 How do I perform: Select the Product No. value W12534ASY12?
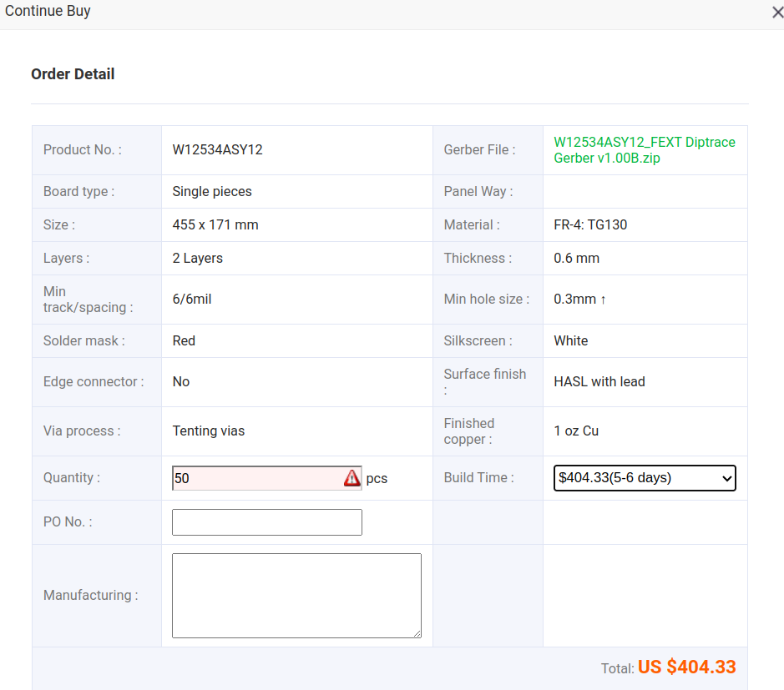[217, 150]
